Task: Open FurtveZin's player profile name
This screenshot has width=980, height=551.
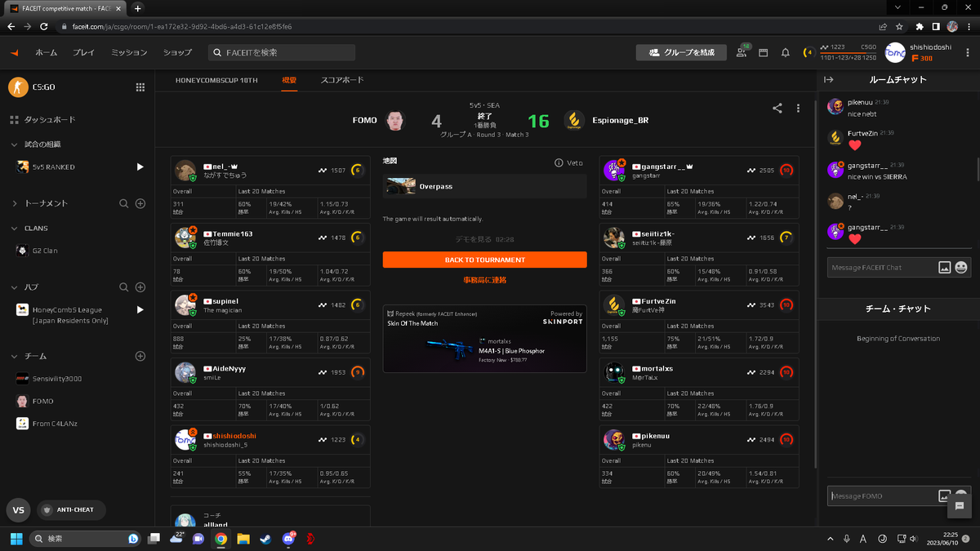Action: [658, 301]
